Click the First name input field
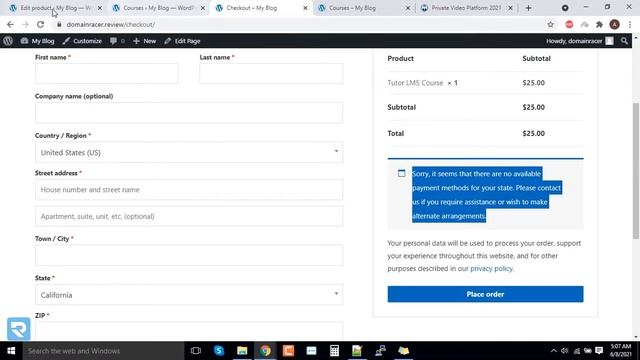640x360 pixels. point(107,73)
